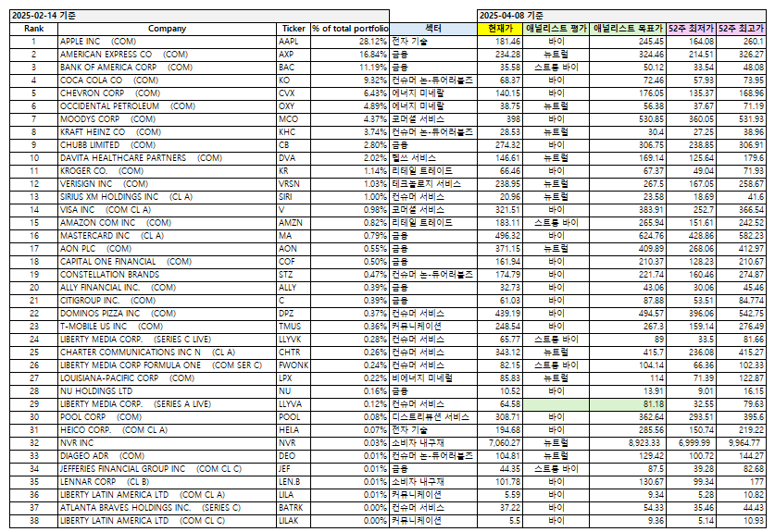Screen dimensions: 775x532
Task: Select the 'NU HOLDINGS LTD' cell
Action: [x=167, y=390]
